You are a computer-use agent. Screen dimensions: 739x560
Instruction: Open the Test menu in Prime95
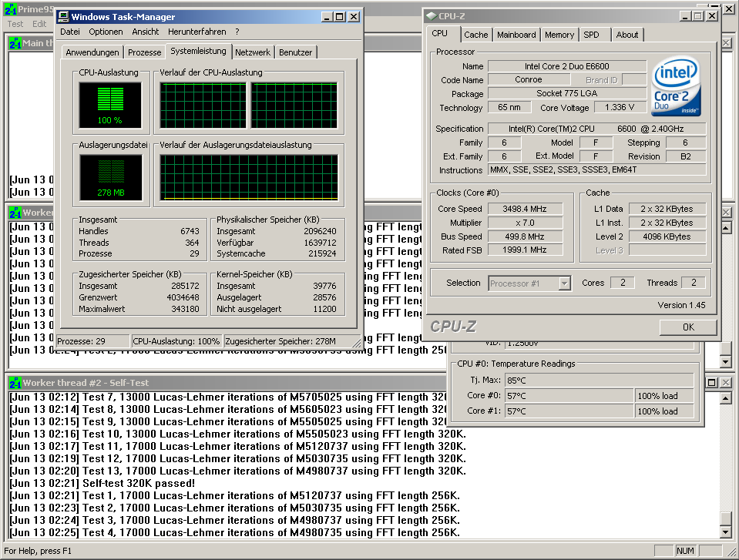click(x=15, y=24)
